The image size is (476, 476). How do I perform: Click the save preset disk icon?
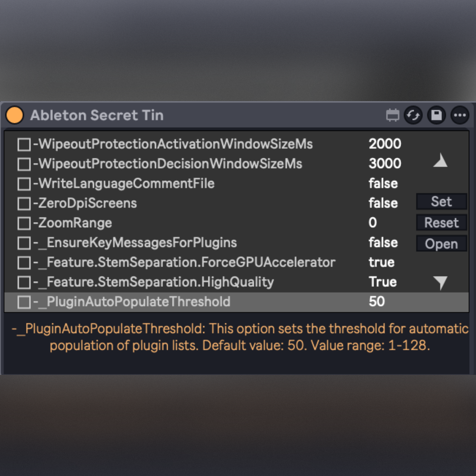click(436, 115)
